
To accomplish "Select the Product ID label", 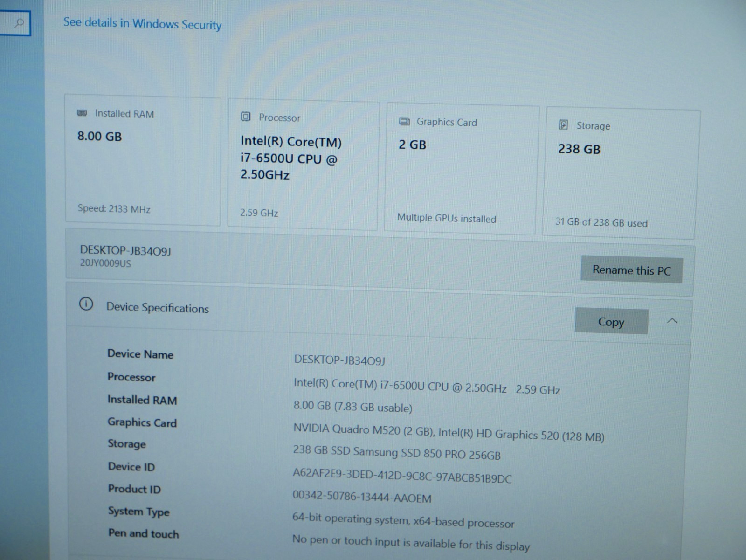I will pyautogui.click(x=134, y=489).
